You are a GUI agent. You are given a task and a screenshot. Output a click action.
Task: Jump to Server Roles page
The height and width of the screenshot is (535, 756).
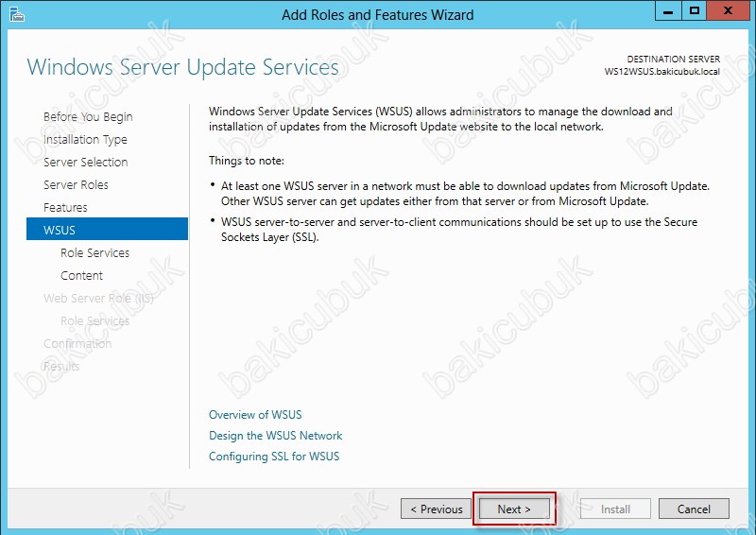[x=76, y=184]
